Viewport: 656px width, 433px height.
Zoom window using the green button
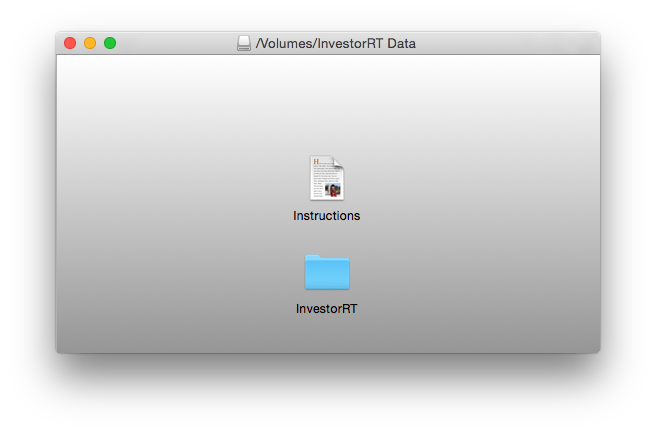110,43
